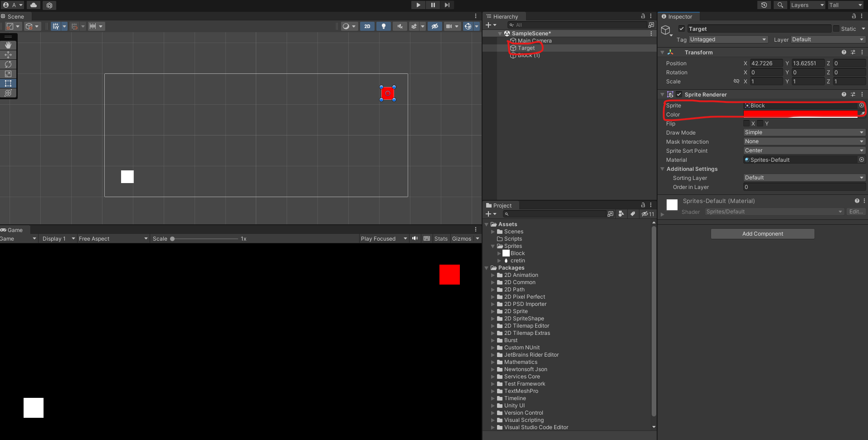Select the Hand tool in Scene toolbar
The height and width of the screenshot is (440, 868).
[x=8, y=45]
